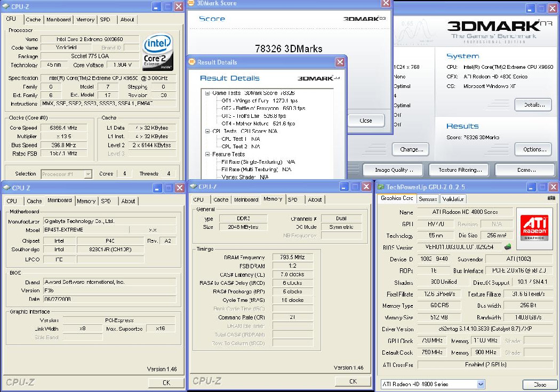Click the CAS# Latency value field
Image resolution: width=560 pixels, height=392 pixels.
pos(292,275)
